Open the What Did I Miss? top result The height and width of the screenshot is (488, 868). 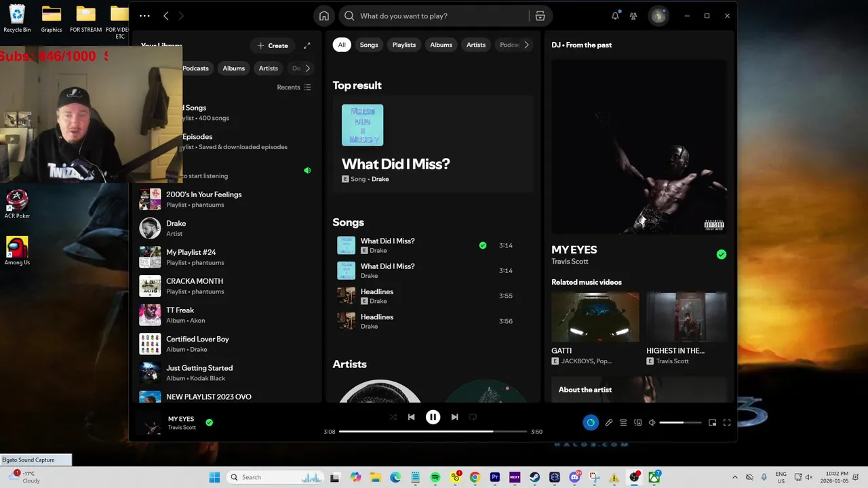433,145
